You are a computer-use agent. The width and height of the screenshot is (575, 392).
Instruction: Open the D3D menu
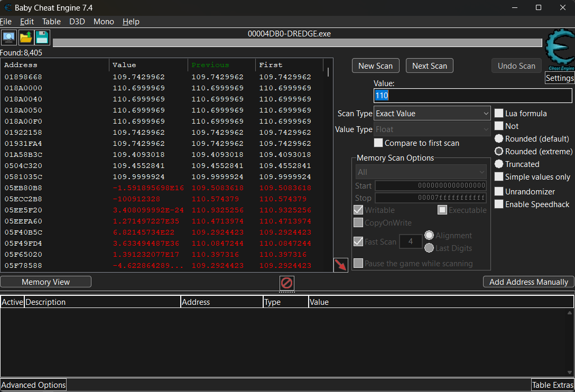click(x=77, y=22)
